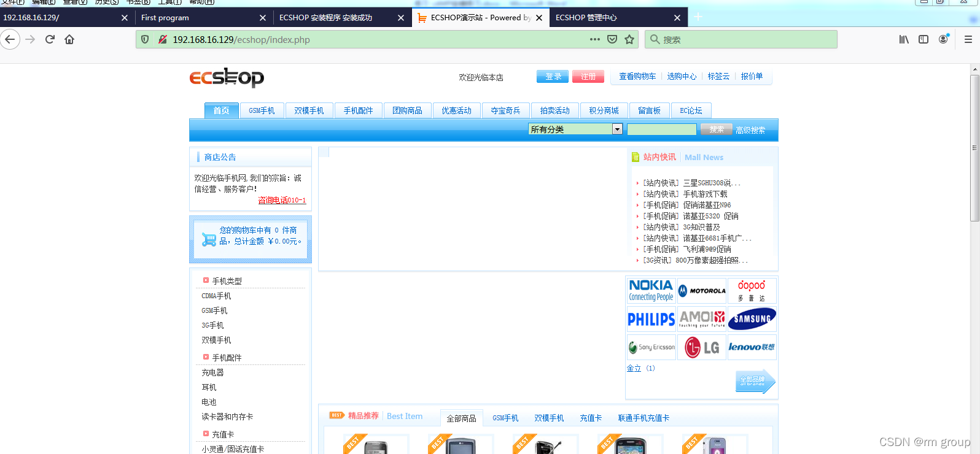Image resolution: width=980 pixels, height=454 pixels.
Task: Click the Samsung brand logo
Action: (752, 319)
